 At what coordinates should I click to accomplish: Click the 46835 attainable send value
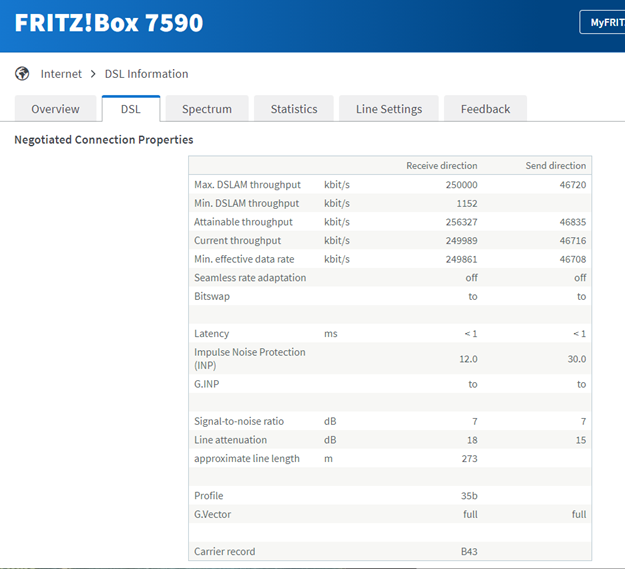[573, 222]
